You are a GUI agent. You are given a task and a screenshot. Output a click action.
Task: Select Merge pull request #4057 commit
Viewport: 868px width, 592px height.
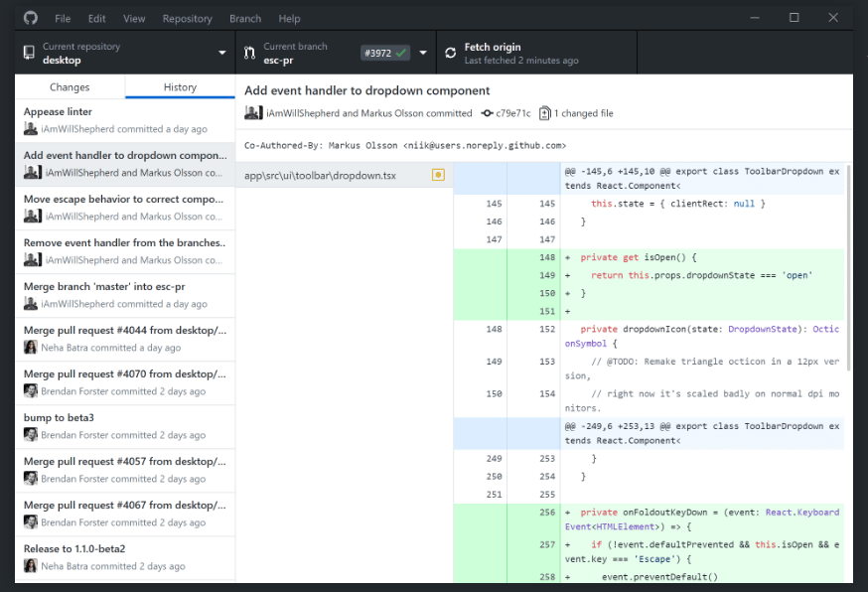pos(125,471)
